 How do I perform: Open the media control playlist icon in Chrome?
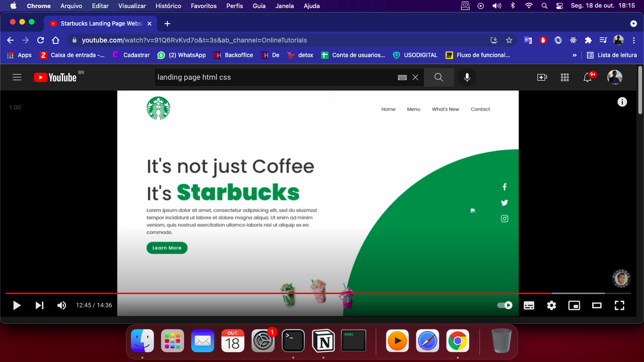click(603, 40)
